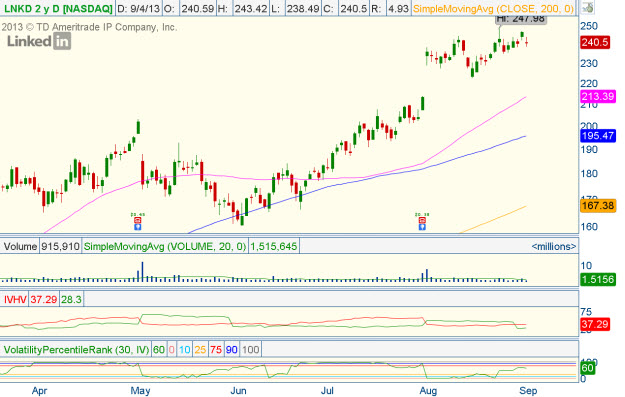Click the blue earnings lightbulb icon in May

point(138,227)
